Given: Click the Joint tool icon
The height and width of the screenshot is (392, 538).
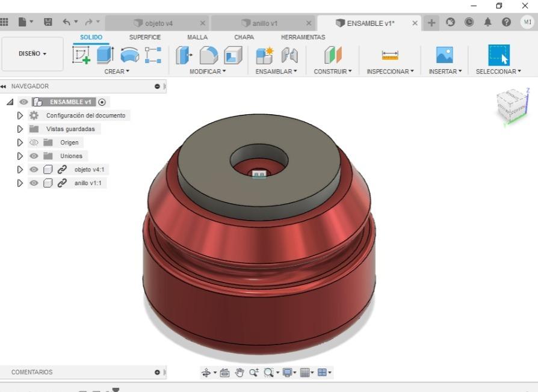Looking at the screenshot, I should pos(289,55).
